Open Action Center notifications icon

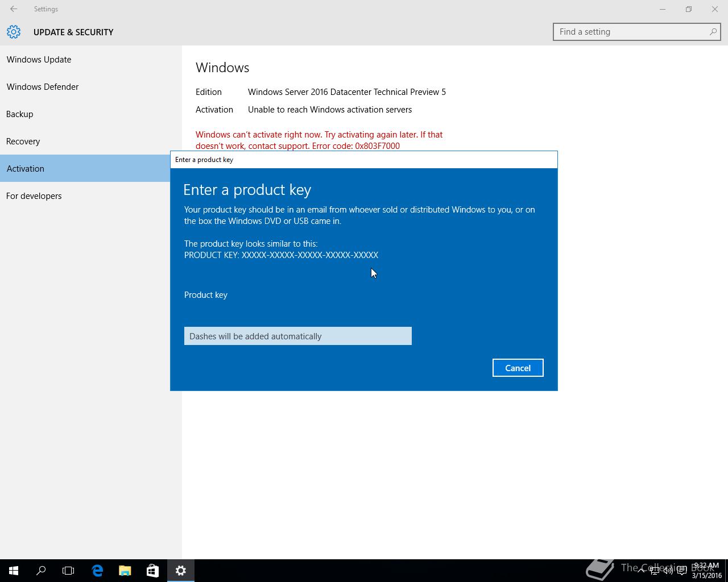[682, 571]
